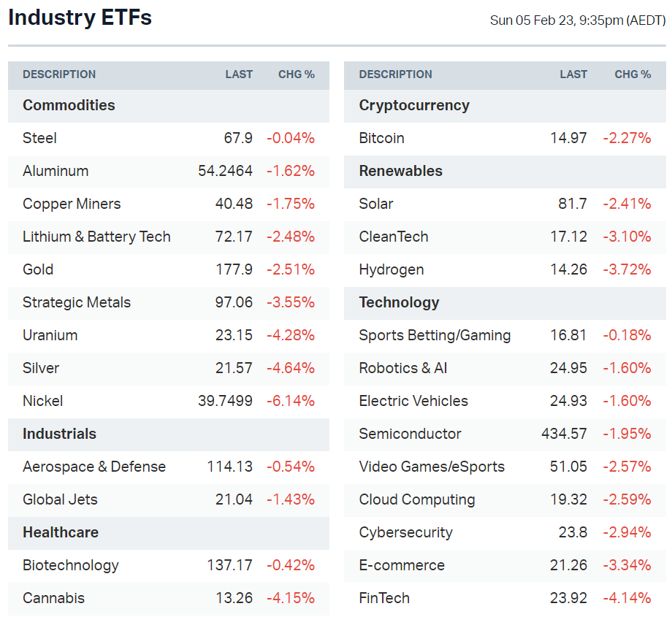Select the Solar ETF row
The height and width of the screenshot is (617, 672).
376,204
